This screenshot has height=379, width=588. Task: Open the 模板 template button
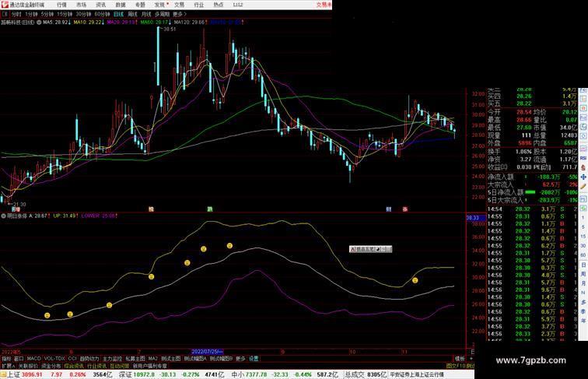[460, 359]
